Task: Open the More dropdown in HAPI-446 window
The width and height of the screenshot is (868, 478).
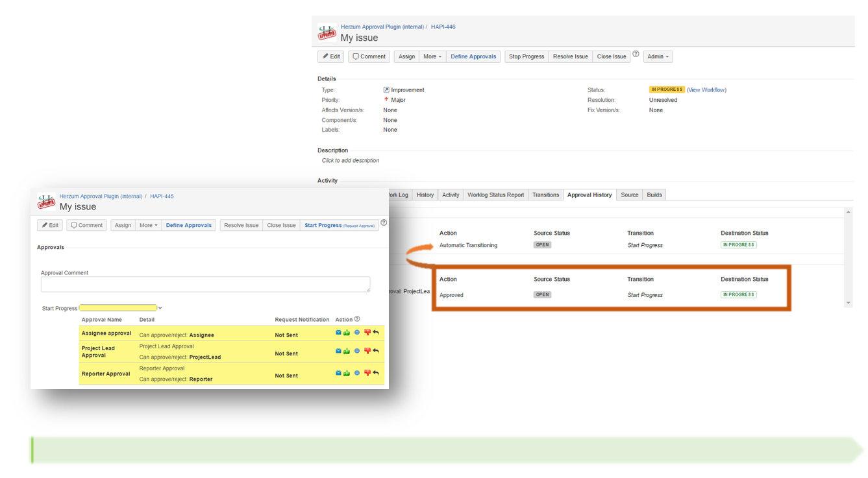Action: point(432,56)
